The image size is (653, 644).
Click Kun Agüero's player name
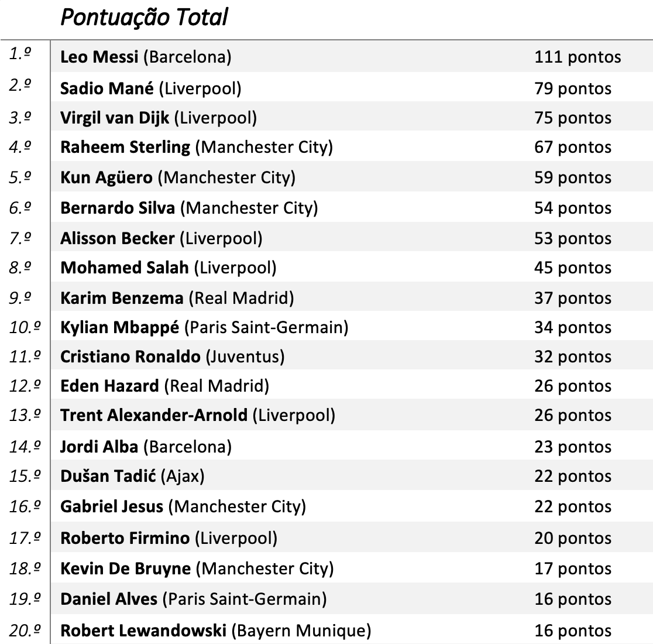tap(106, 177)
